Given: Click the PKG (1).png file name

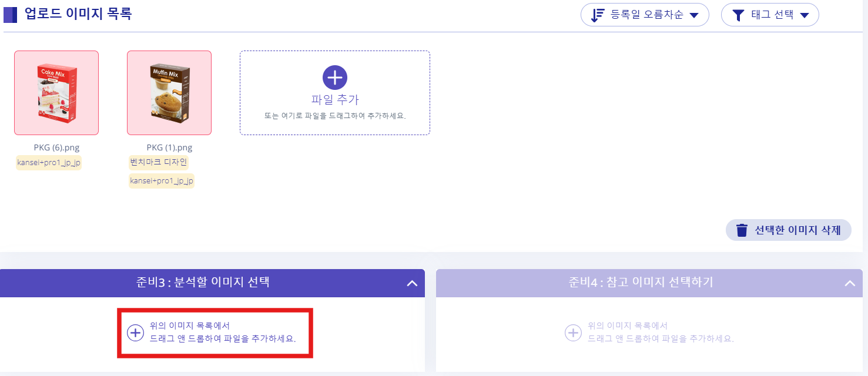Looking at the screenshot, I should click(169, 147).
